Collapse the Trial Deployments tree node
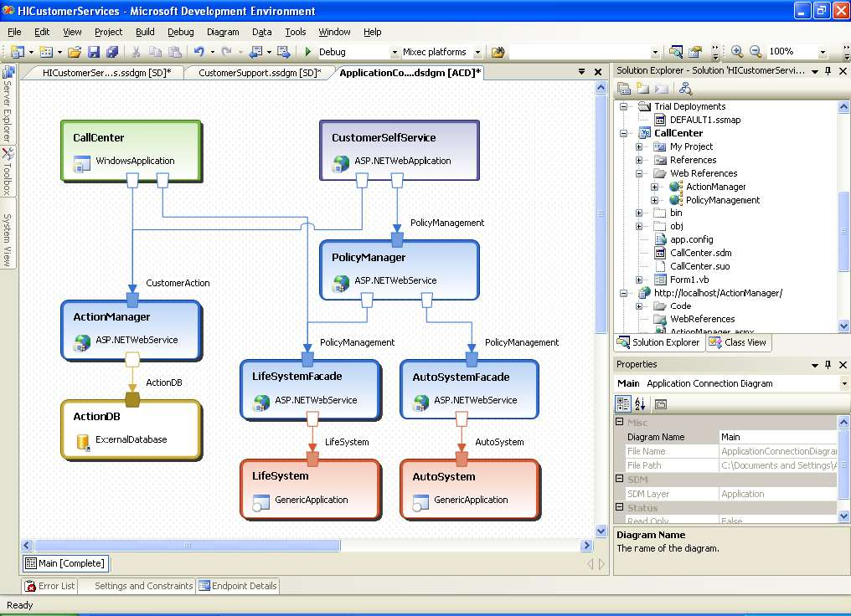 pyautogui.click(x=624, y=107)
